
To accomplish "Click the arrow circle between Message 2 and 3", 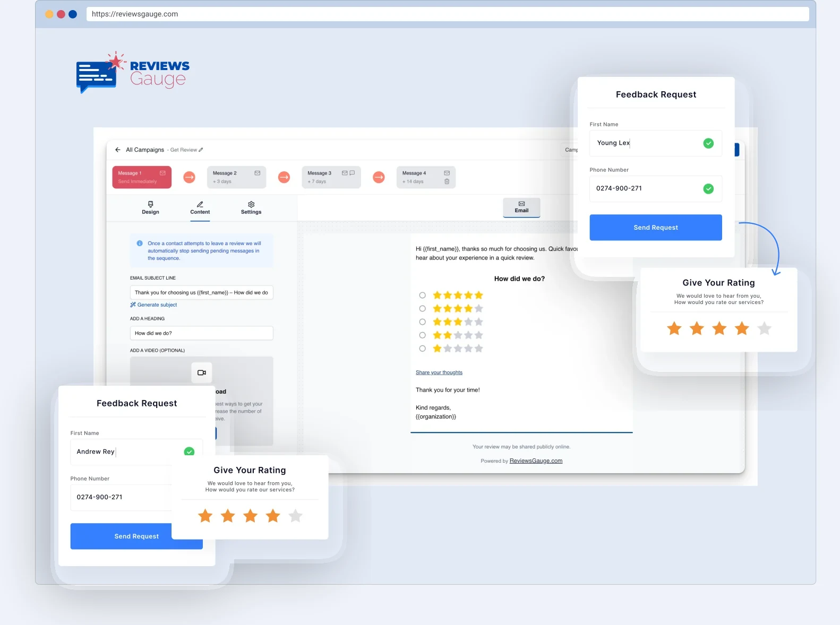I will [x=284, y=177].
